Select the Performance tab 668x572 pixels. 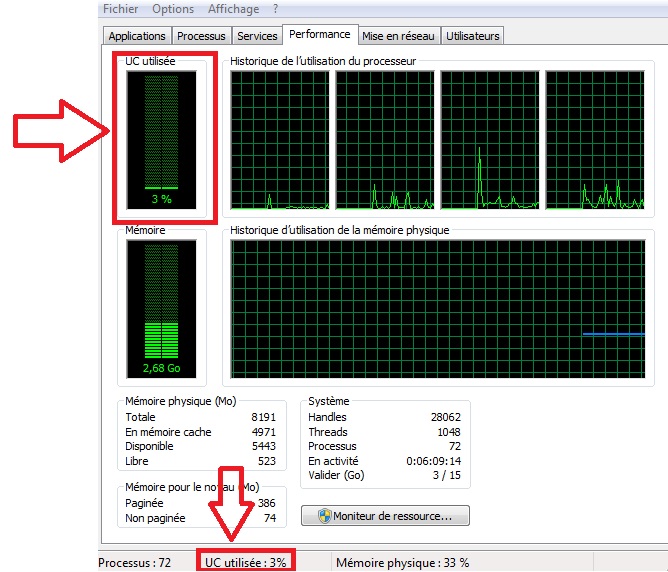(320, 34)
